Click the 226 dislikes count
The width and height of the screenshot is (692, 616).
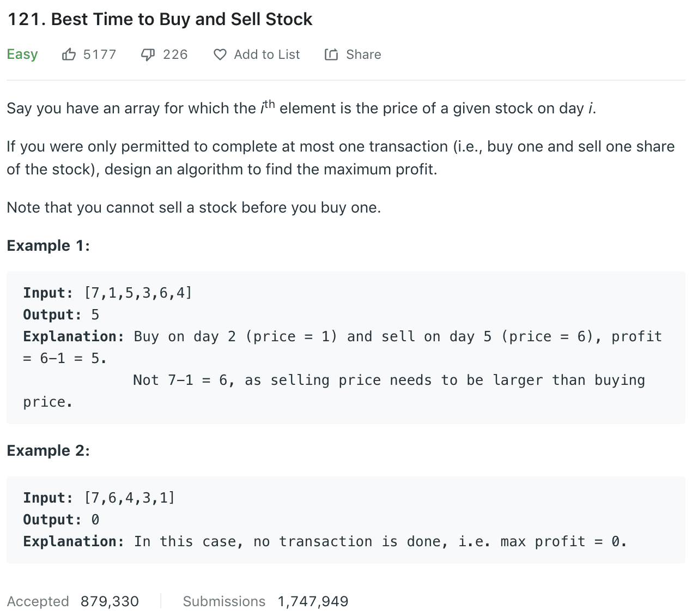coord(175,55)
